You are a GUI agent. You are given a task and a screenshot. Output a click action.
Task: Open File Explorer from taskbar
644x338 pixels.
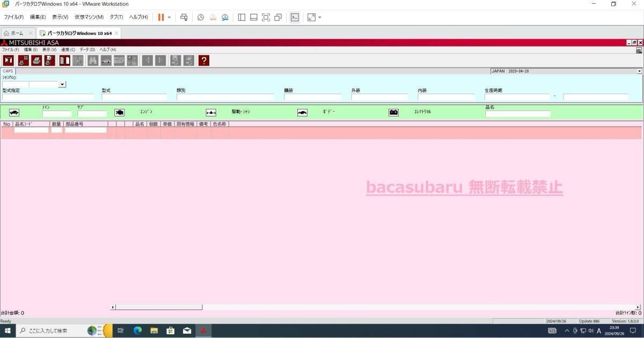coord(154,330)
